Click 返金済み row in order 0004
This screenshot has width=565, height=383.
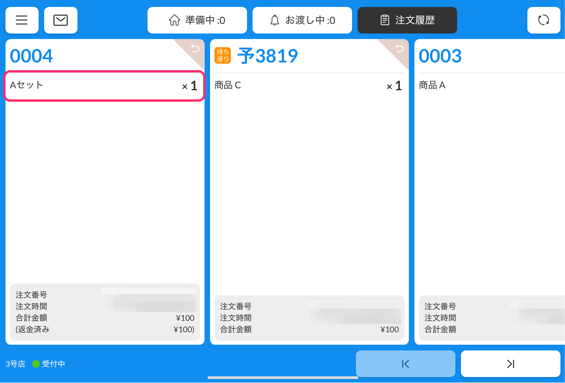coord(105,329)
